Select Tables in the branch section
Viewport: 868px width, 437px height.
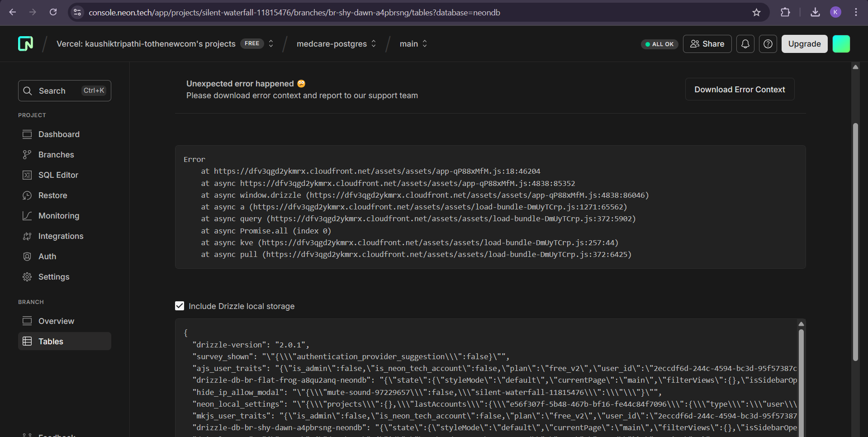65,342
